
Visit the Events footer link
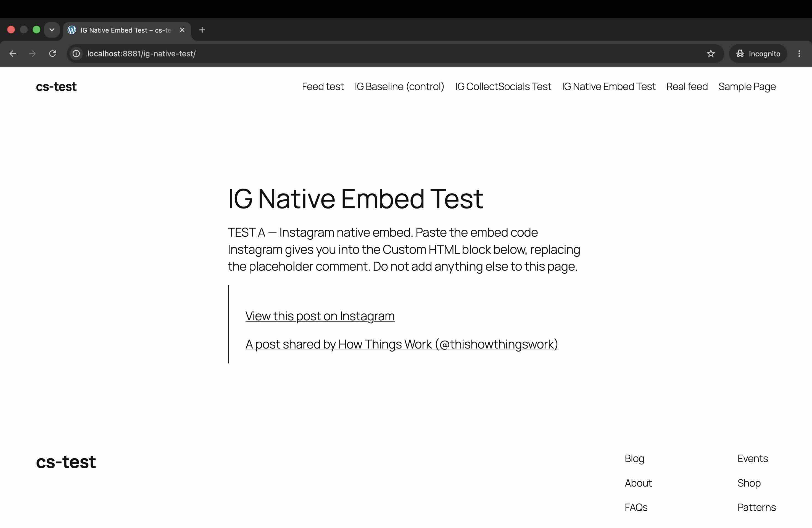(x=753, y=459)
